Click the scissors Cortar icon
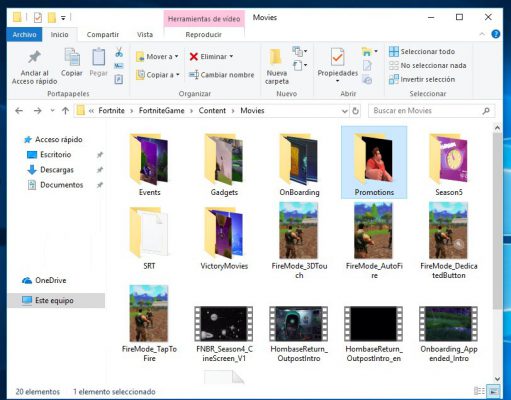511x400 pixels. 119,52
